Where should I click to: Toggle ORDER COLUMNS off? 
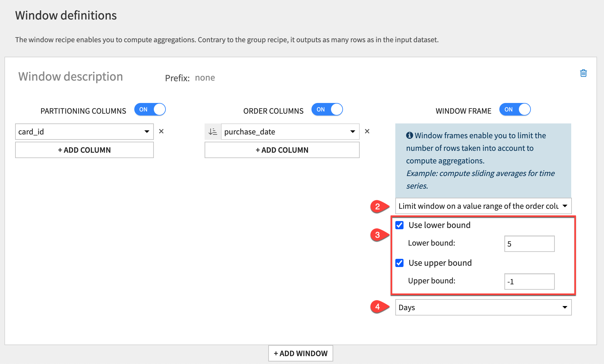point(327,109)
